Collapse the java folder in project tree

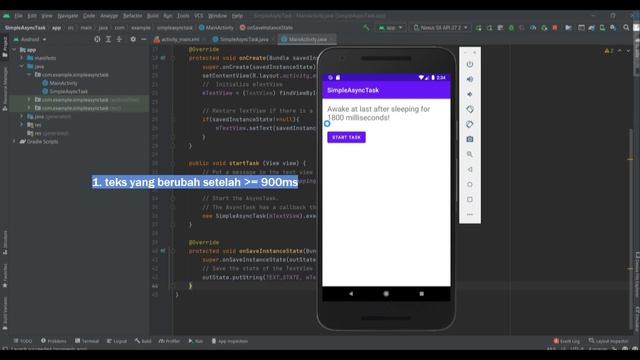coord(22,66)
